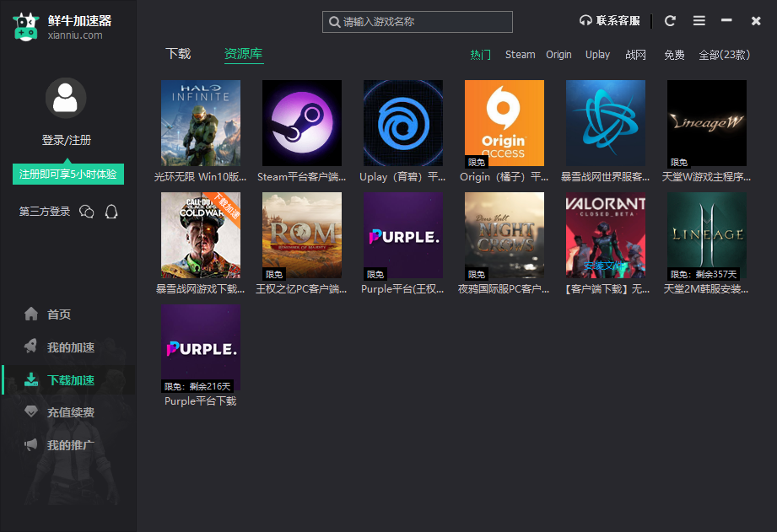Select the Steam filter tab
Viewport: 777px width, 532px height.
[520, 54]
